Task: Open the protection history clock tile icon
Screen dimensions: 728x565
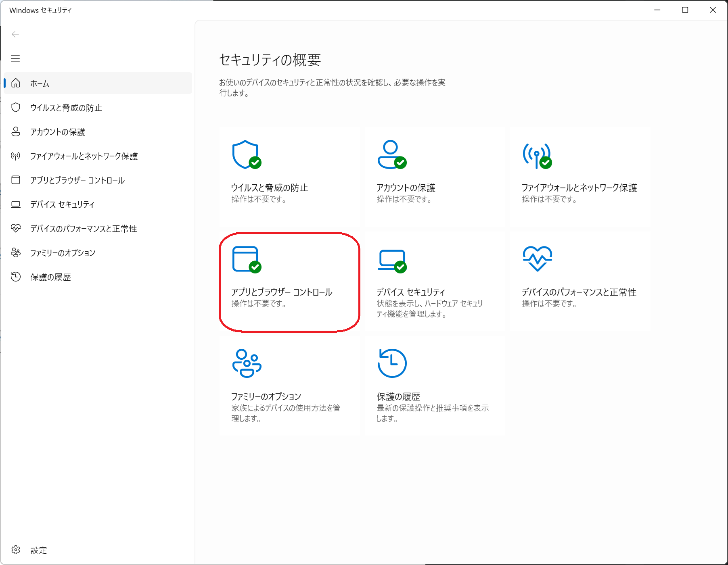Action: [x=392, y=363]
